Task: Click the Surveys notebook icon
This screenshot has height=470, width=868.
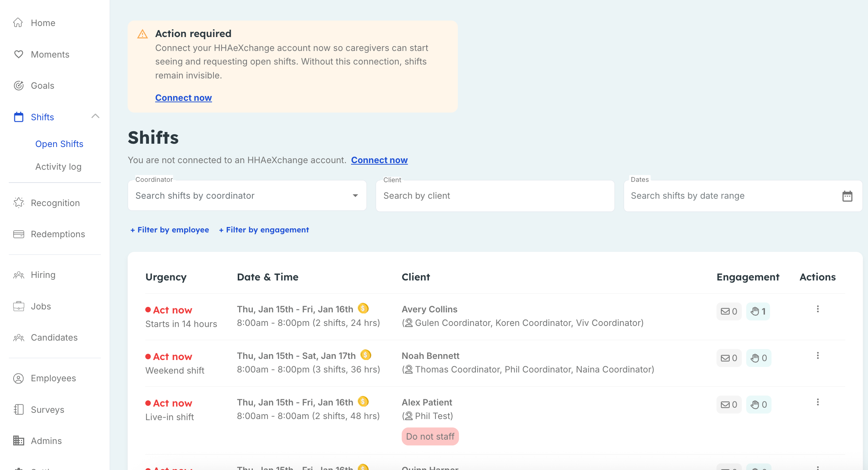Action: pyautogui.click(x=18, y=410)
